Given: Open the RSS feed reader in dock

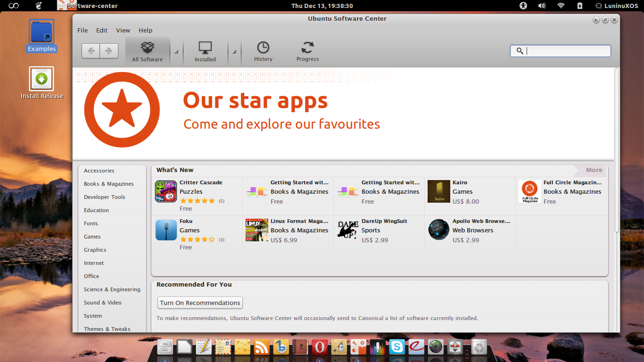Looking at the screenshot, I should (262, 347).
